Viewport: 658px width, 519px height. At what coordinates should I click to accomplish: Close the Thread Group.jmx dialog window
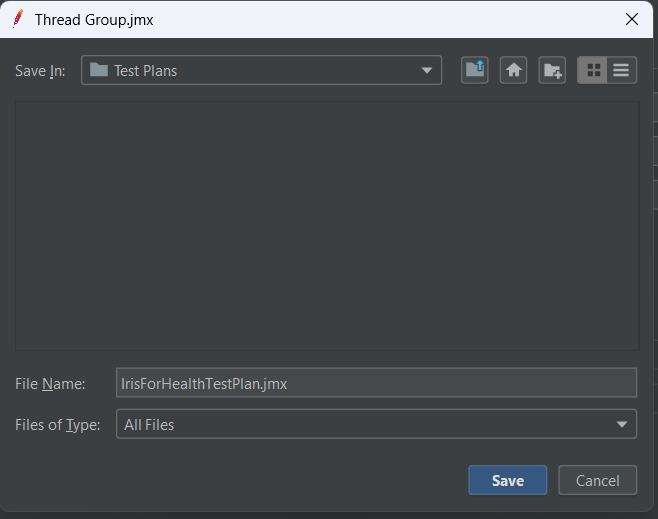631,19
